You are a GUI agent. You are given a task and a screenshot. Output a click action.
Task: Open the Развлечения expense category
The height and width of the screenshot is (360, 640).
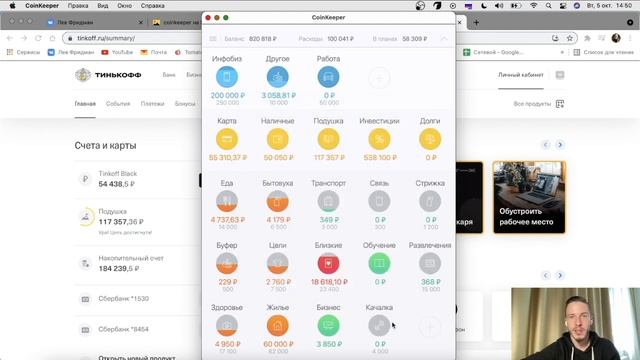click(430, 263)
